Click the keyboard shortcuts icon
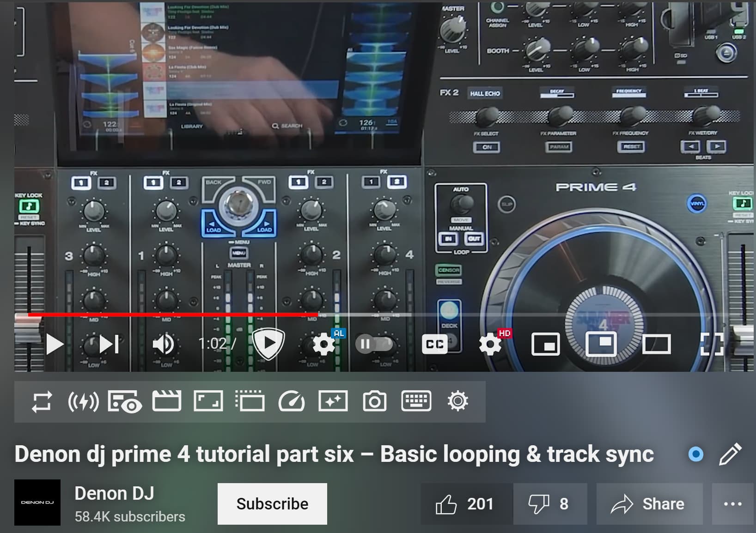Screen dimensions: 756x533 click(x=416, y=402)
